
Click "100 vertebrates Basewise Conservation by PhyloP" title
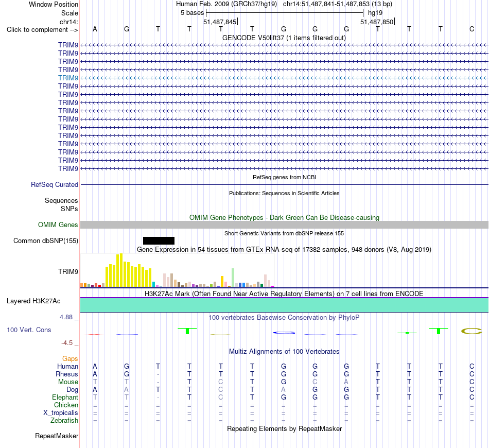(284, 318)
